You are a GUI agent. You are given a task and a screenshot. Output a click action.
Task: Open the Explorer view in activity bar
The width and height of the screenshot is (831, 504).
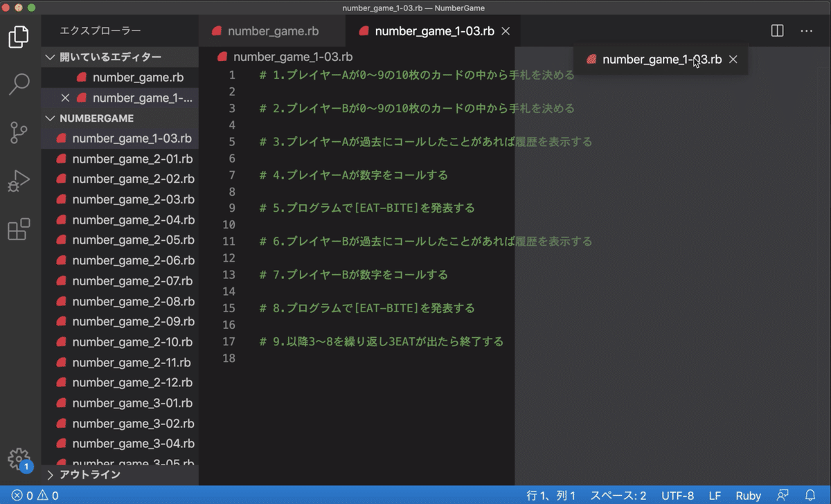[x=19, y=37]
